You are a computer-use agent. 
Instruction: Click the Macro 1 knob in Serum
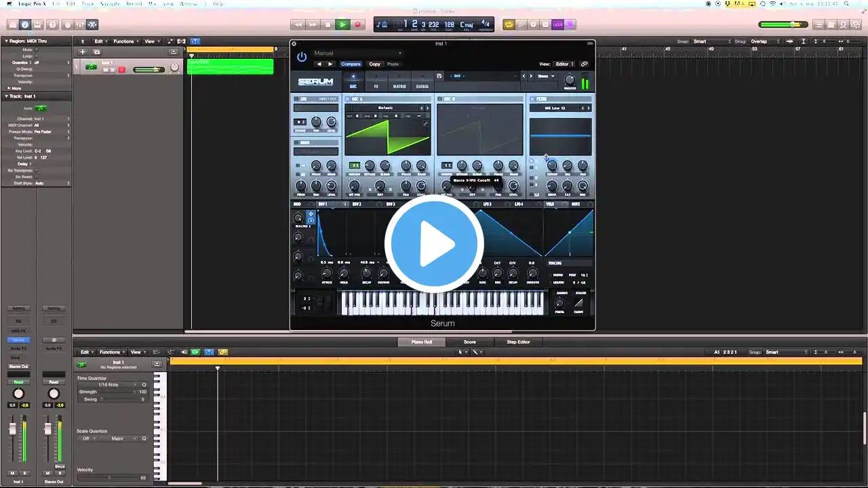tap(298, 218)
